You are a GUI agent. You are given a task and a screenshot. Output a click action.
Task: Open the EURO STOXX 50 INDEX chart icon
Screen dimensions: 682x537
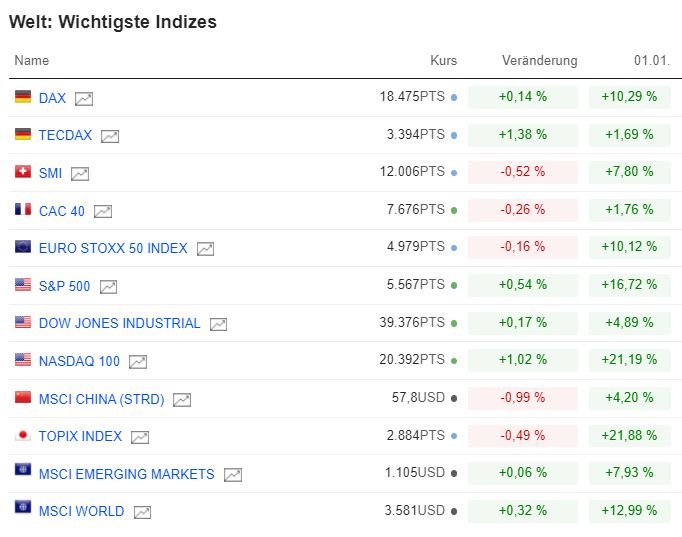205,249
